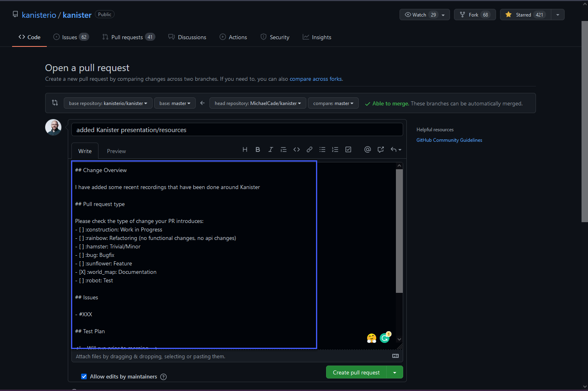This screenshot has height=391, width=588.
Task: Expand the Watch notifications dropdown
Action: click(x=443, y=15)
